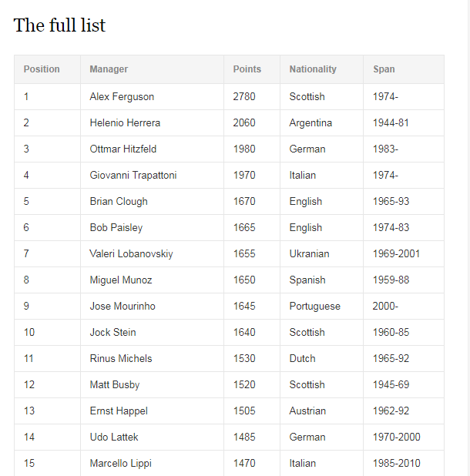Select Jose Mourinho's Portuguese nationality cell
Viewport: 470px width, 476px height.
(x=314, y=307)
